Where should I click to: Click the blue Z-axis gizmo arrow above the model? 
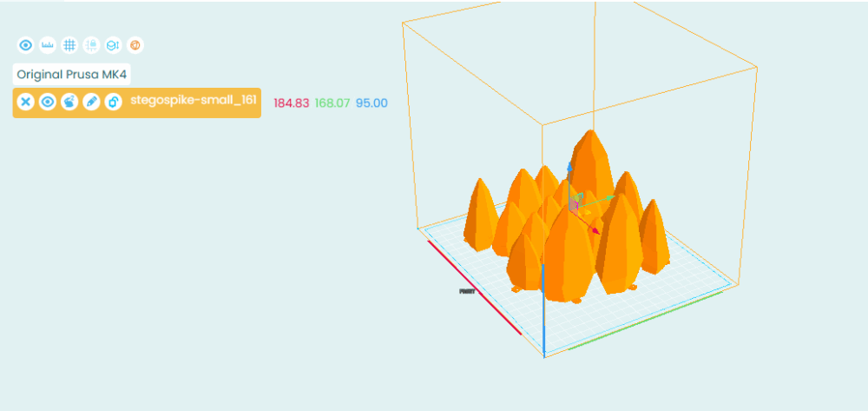pos(570,166)
